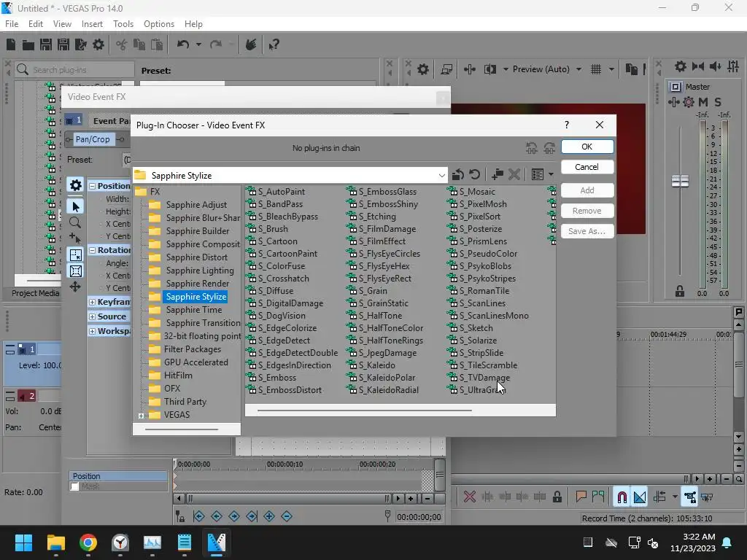Toggle Auto Ripple button in timeline toolbar

[659, 497]
